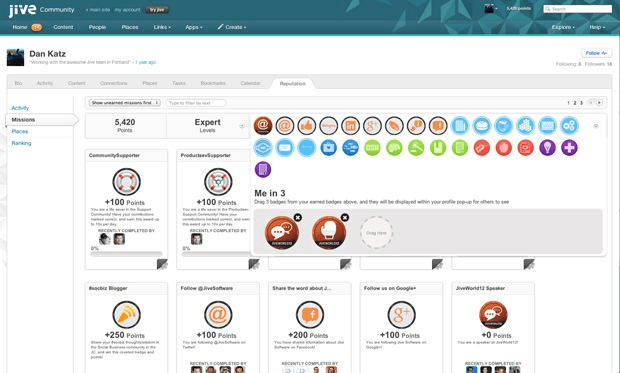
Task: Click the speech bubbles badge in Me in 3
Action: tap(282, 233)
